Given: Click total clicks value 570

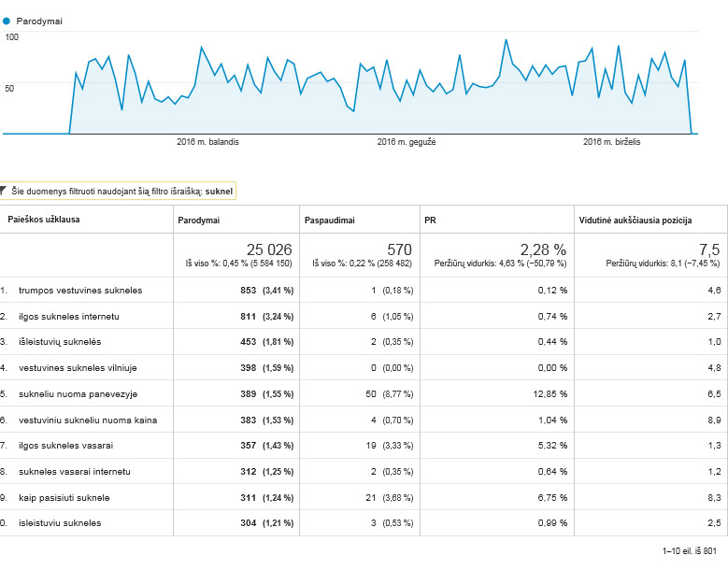Looking at the screenshot, I should point(399,249).
